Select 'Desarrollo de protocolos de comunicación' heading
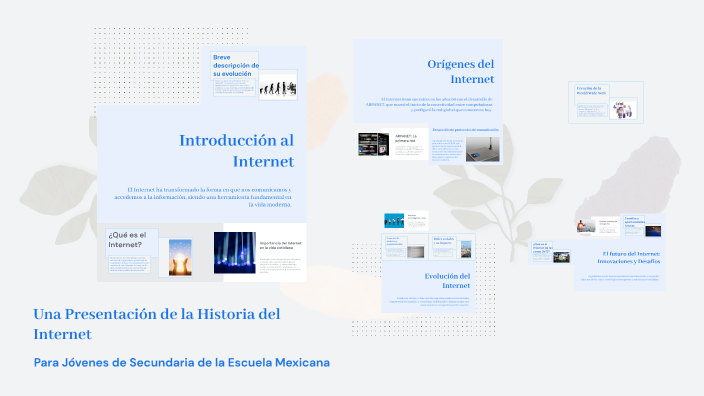This screenshot has width=704, height=396. (466, 130)
